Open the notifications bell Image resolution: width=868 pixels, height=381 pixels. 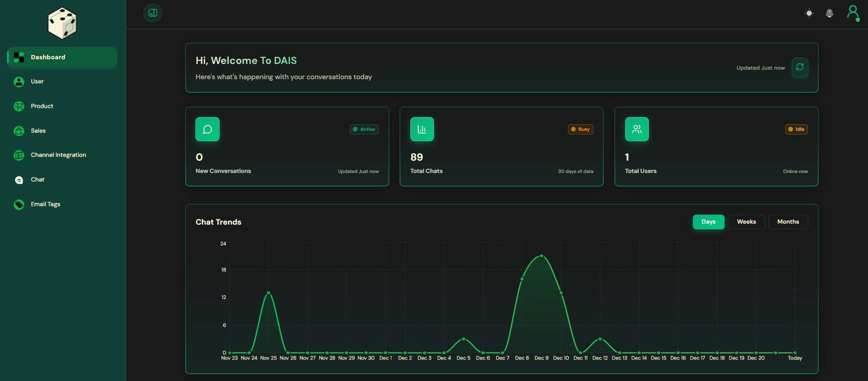[829, 13]
